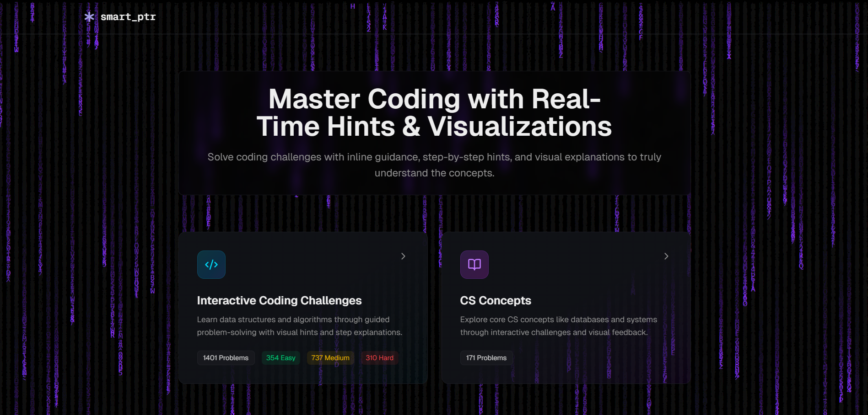The image size is (868, 415).
Task: Expand the Interactive Coding Challenges chevron arrow
Action: (403, 256)
